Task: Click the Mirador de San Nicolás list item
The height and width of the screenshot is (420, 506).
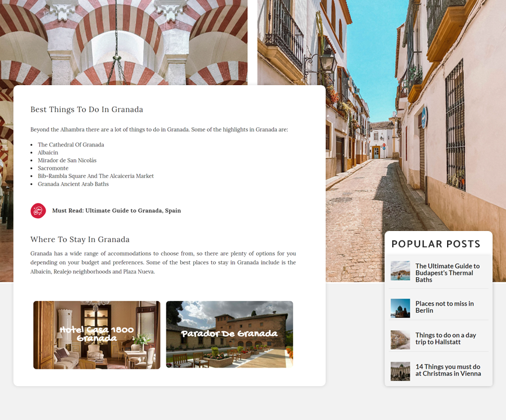Action: 67,160
